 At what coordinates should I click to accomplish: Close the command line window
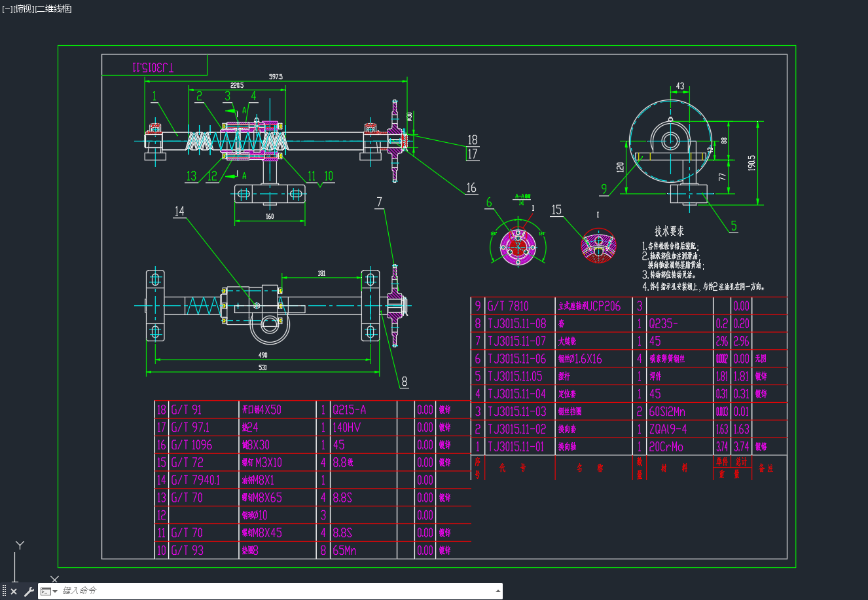click(14, 591)
